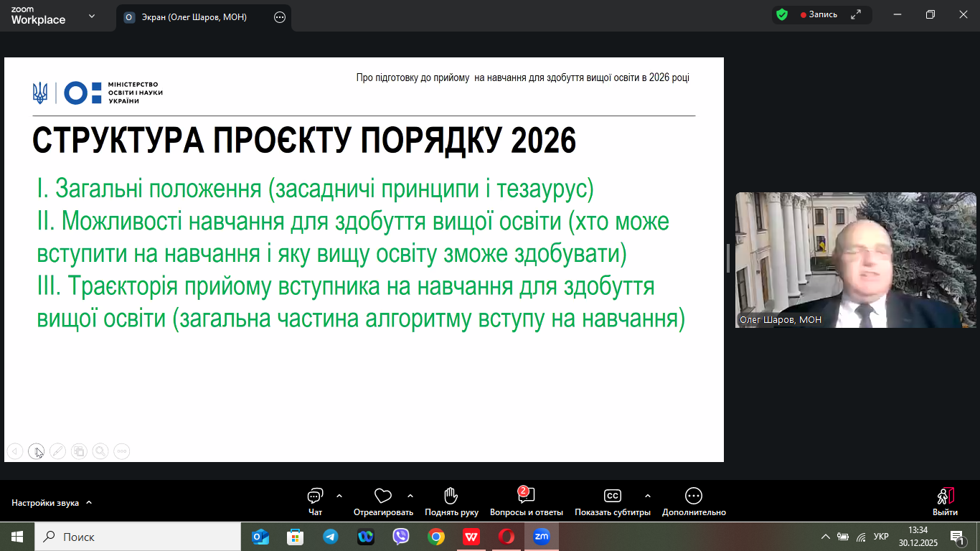Open the Дополнительно more menu

pyautogui.click(x=694, y=501)
